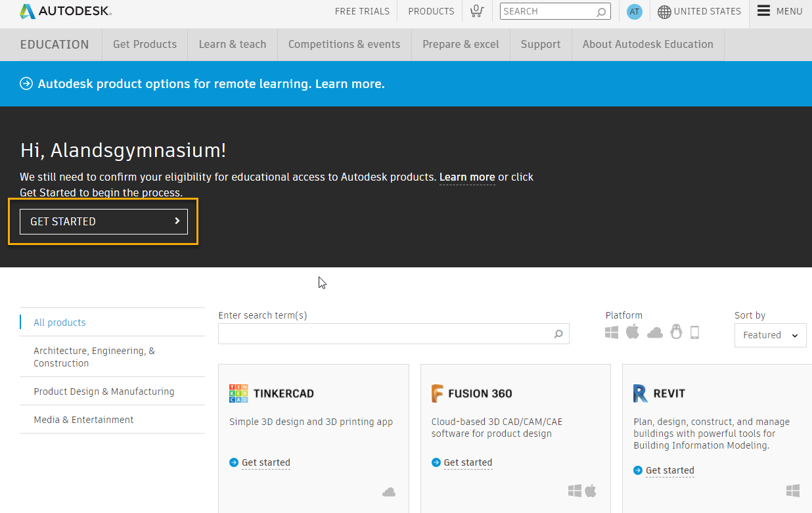This screenshot has height=513, width=812.
Task: Click the circled arrow in blue banner
Action: tap(26, 83)
